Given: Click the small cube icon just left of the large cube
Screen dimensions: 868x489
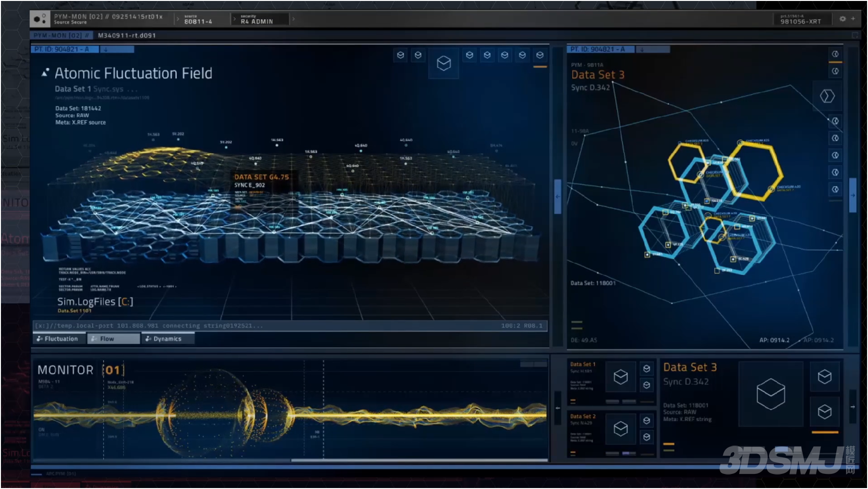Looking at the screenshot, I should [418, 55].
